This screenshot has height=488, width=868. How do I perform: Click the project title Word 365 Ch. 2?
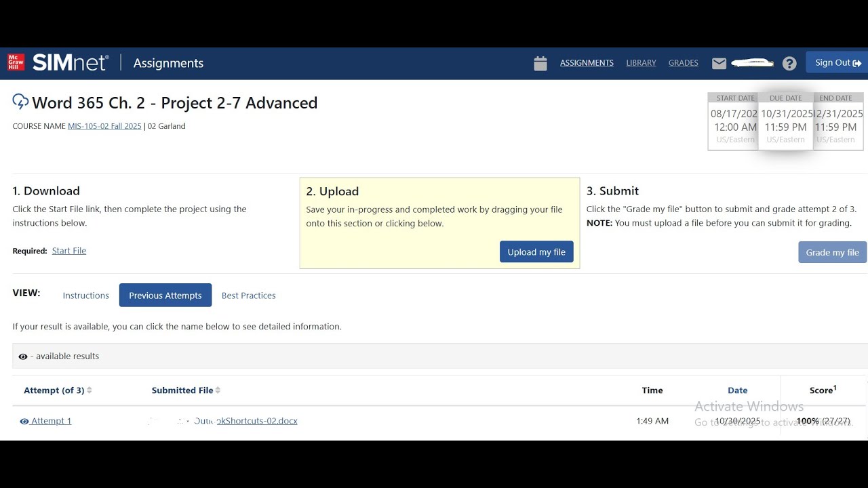[174, 103]
